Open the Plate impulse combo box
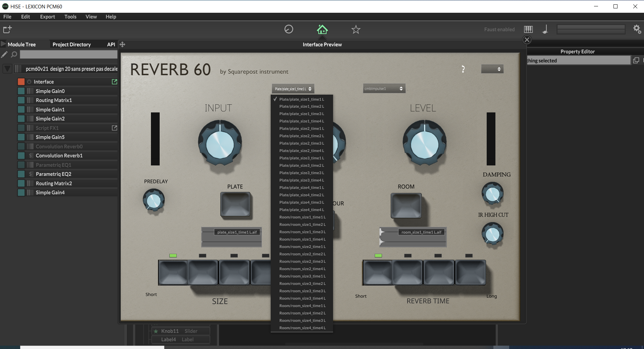 coord(293,89)
